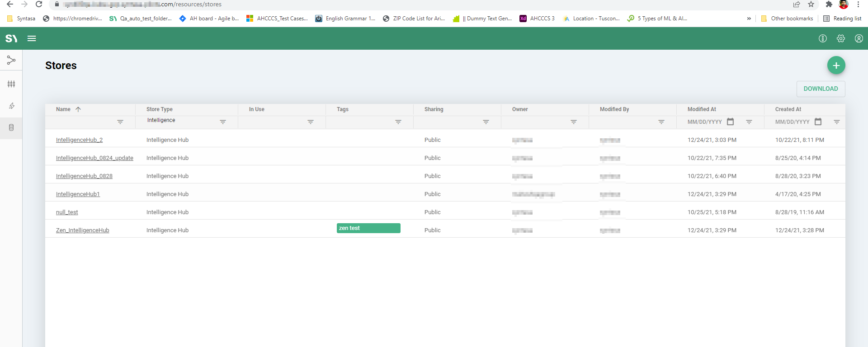Expand filter options for Sharing column
Image resolution: width=868 pixels, height=347 pixels.
coord(486,122)
